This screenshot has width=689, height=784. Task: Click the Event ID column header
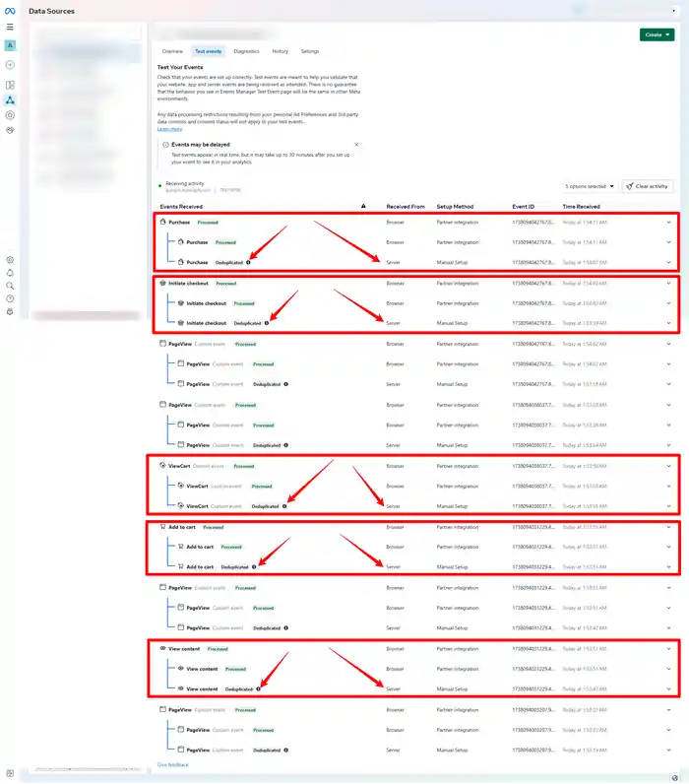coord(523,207)
